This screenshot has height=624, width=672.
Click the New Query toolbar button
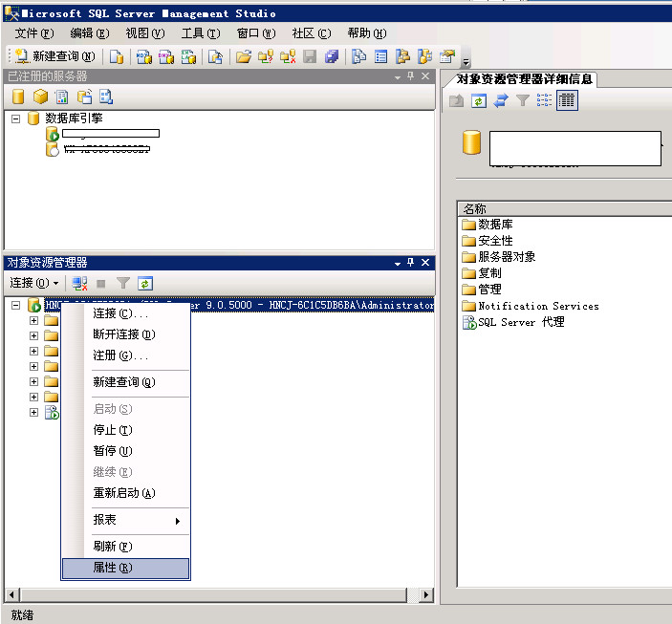click(x=54, y=56)
